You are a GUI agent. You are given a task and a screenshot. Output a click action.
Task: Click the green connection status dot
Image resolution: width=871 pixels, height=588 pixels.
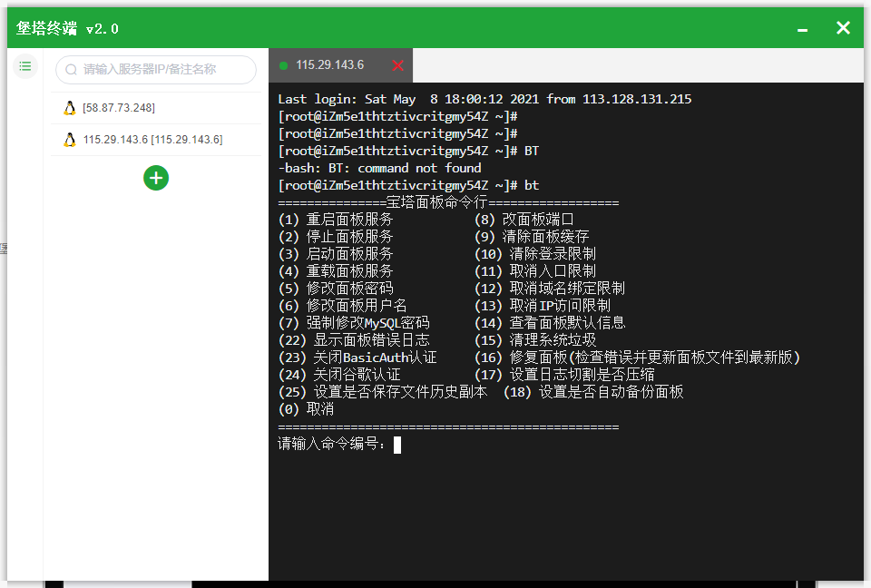pos(283,65)
